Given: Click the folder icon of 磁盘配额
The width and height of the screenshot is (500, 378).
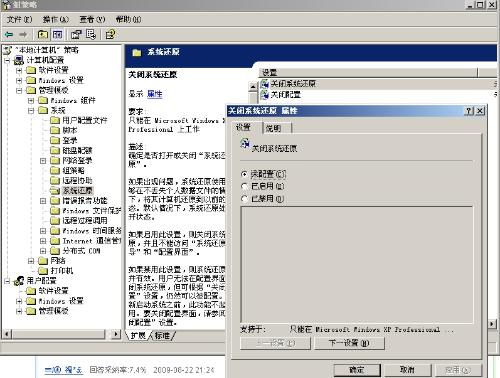Looking at the screenshot, I should point(55,150).
